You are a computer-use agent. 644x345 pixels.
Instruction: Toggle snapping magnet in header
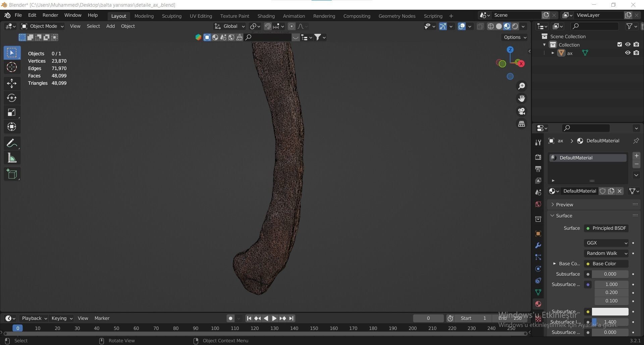(268, 26)
